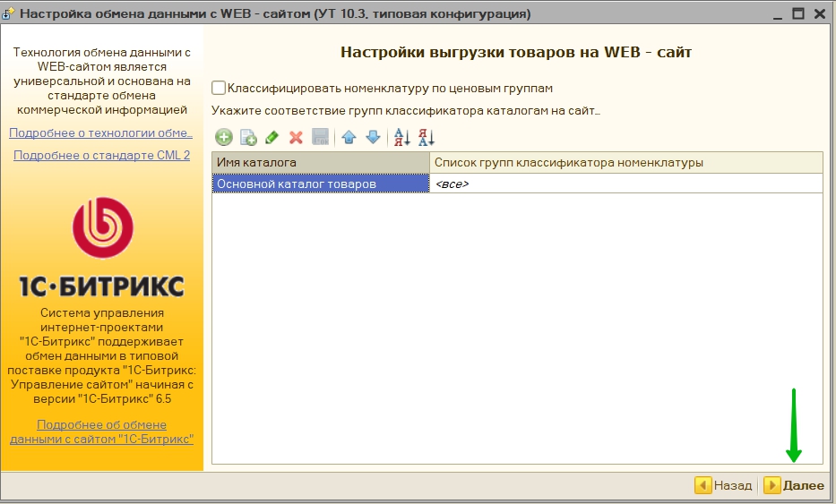Screen dimensions: 836x504
Task: Click the title bar application icon
Action: coord(8,13)
